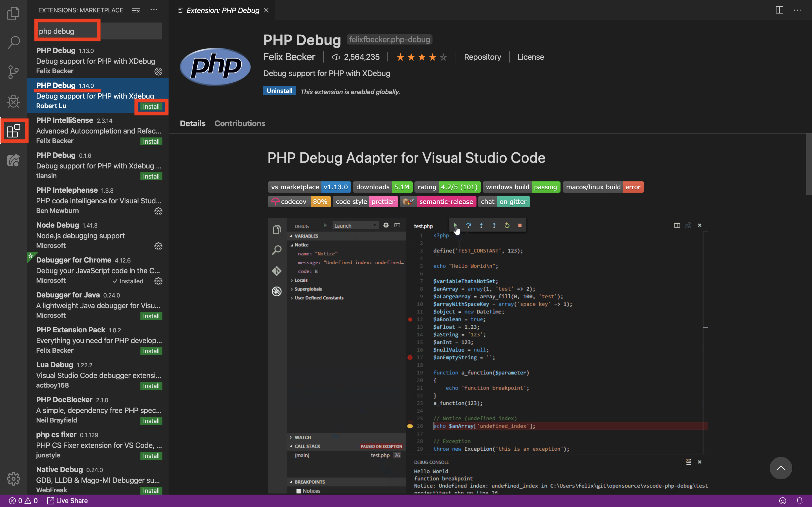Open notifications bell in status bar

[800, 501]
